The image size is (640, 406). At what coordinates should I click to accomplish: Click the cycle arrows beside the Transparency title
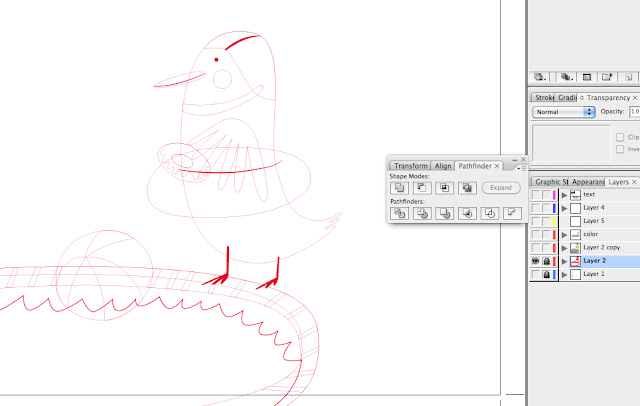(582, 98)
